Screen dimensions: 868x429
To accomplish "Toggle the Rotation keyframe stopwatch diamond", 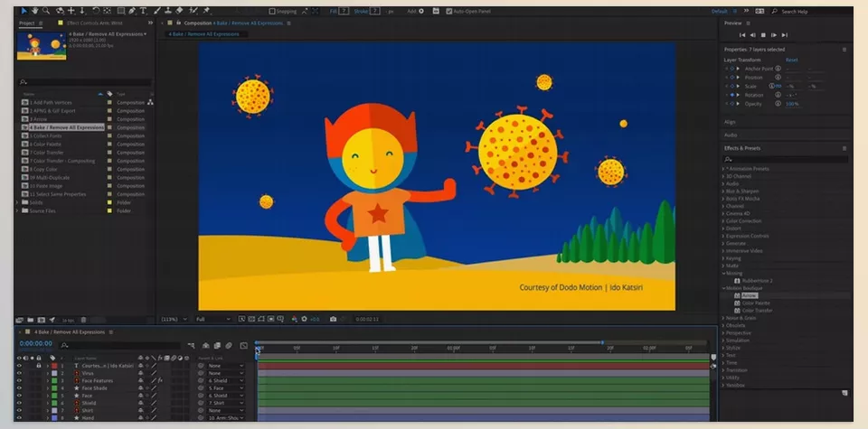I will (x=731, y=95).
